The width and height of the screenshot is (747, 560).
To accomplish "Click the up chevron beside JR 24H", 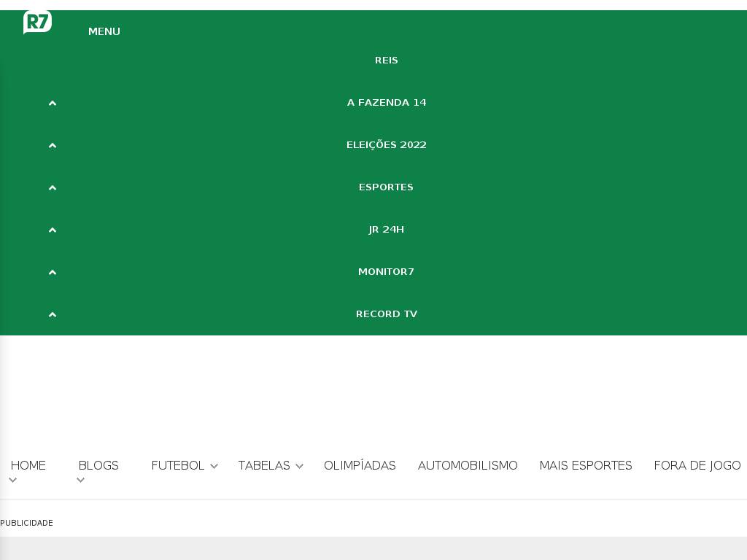I will [53, 230].
